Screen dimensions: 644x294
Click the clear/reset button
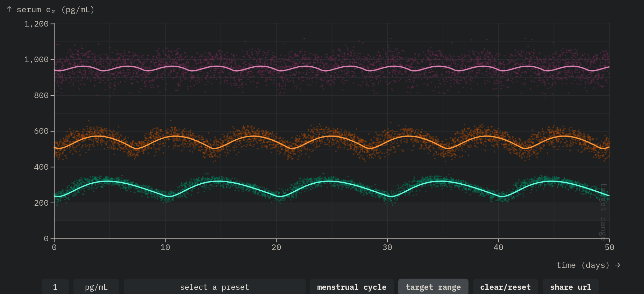[505, 287]
